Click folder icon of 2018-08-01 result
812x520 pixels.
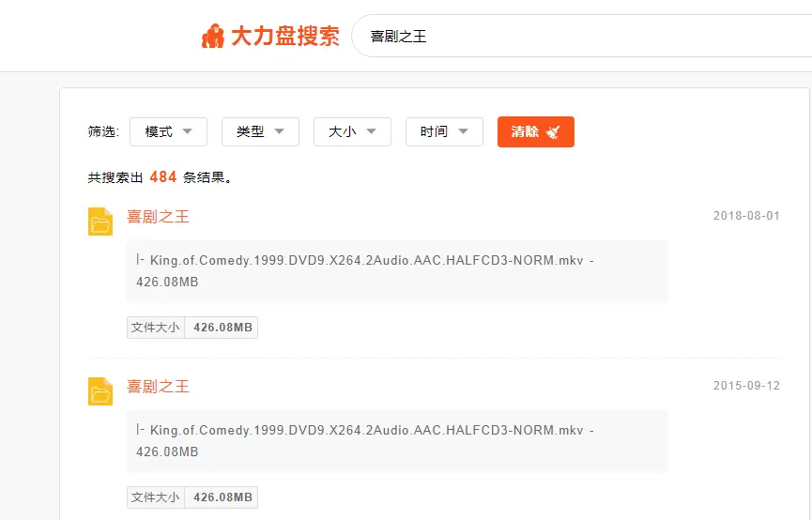tap(100, 222)
